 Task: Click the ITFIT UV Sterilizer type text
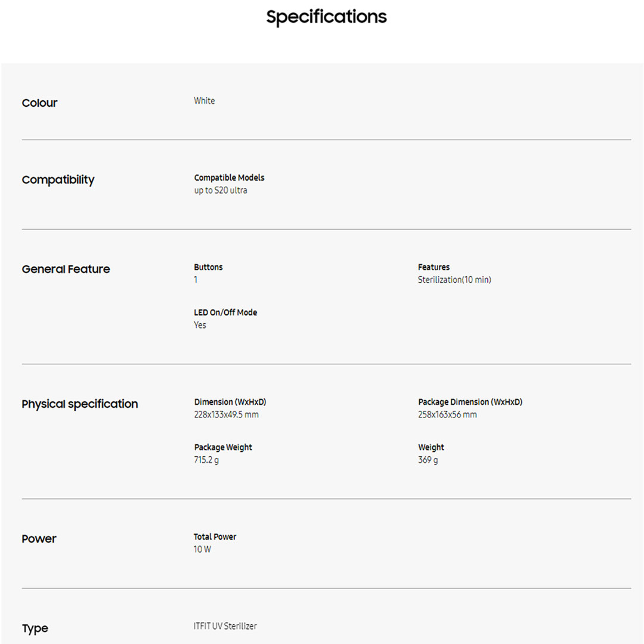coord(225,626)
